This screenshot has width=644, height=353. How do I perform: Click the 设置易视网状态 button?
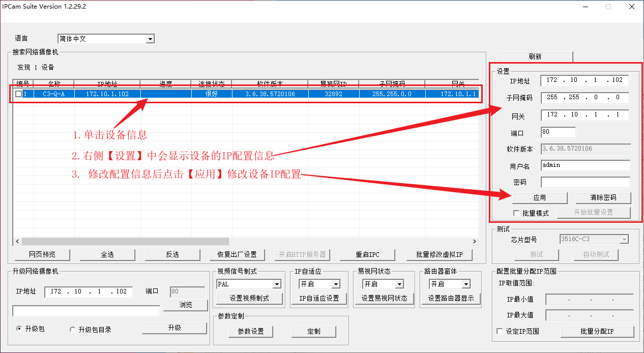tap(385, 298)
